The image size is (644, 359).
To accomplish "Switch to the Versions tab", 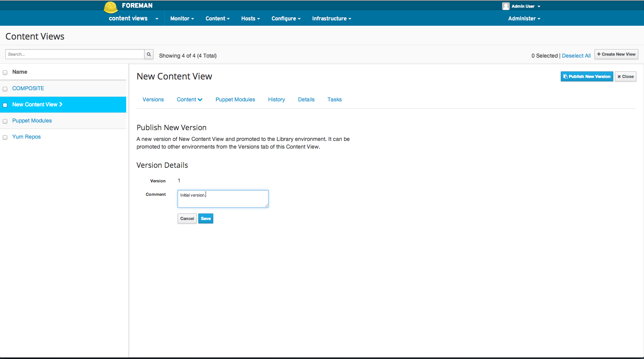I will pyautogui.click(x=153, y=99).
